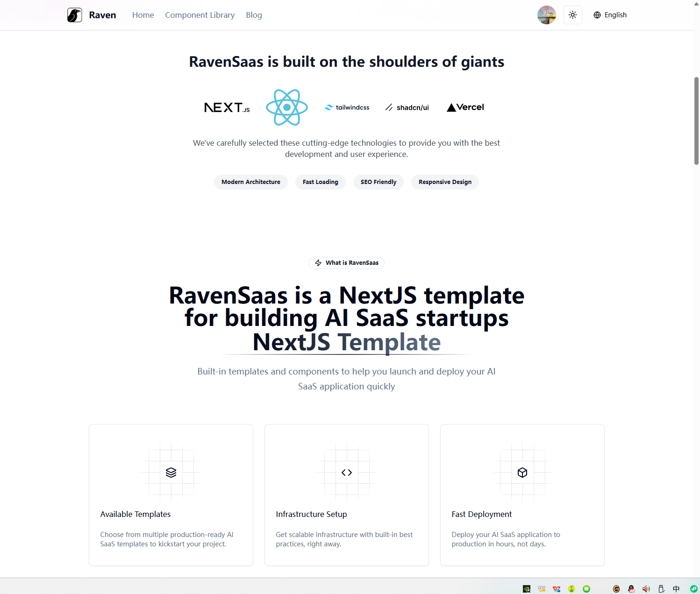Open the orange-black circular tray icon

[x=616, y=589]
